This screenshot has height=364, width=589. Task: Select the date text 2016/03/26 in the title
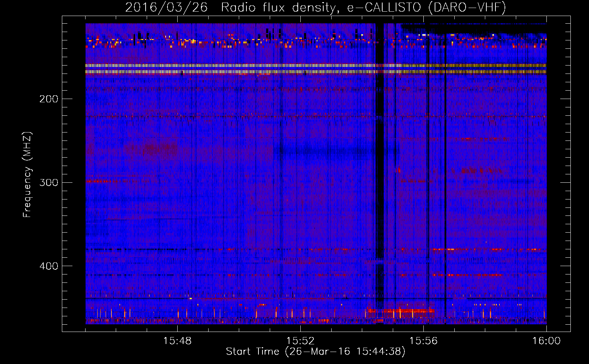(x=166, y=8)
